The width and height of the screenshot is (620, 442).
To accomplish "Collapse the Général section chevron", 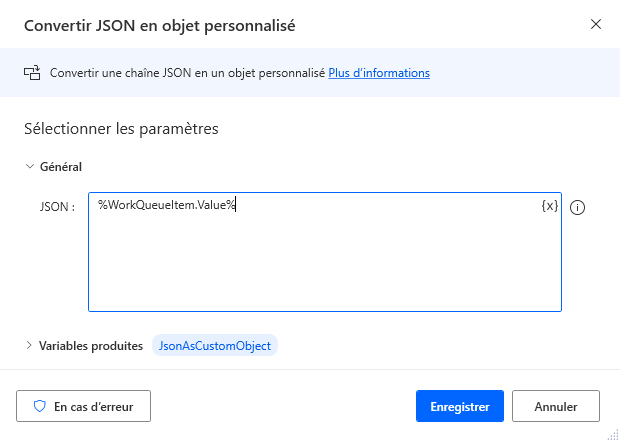I will pyautogui.click(x=29, y=167).
